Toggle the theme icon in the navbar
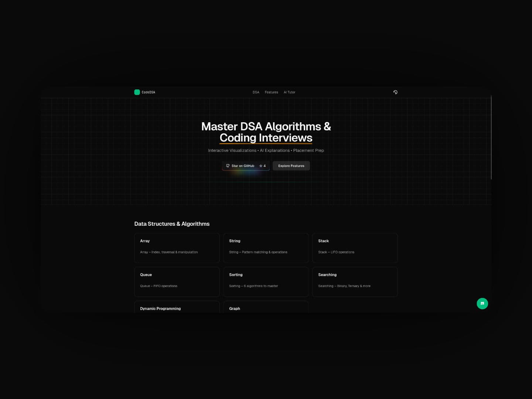 point(395,92)
